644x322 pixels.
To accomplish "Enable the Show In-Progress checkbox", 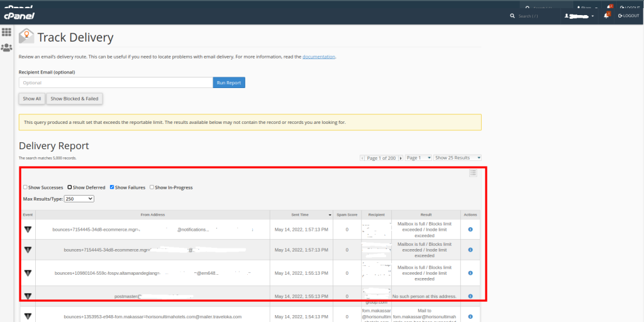I will [152, 187].
